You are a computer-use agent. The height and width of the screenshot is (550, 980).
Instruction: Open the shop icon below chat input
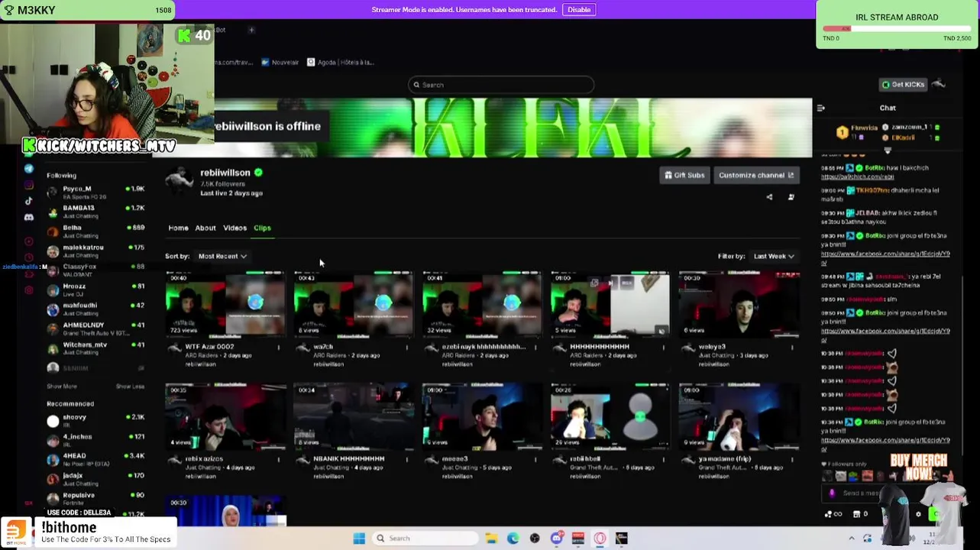click(856, 514)
